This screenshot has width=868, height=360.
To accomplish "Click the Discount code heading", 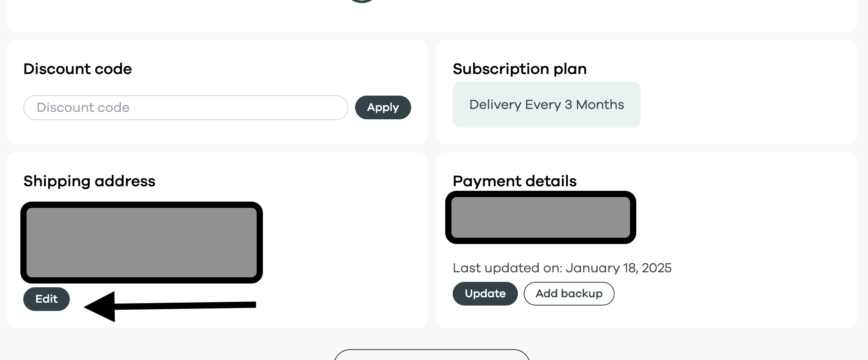I will [x=78, y=69].
